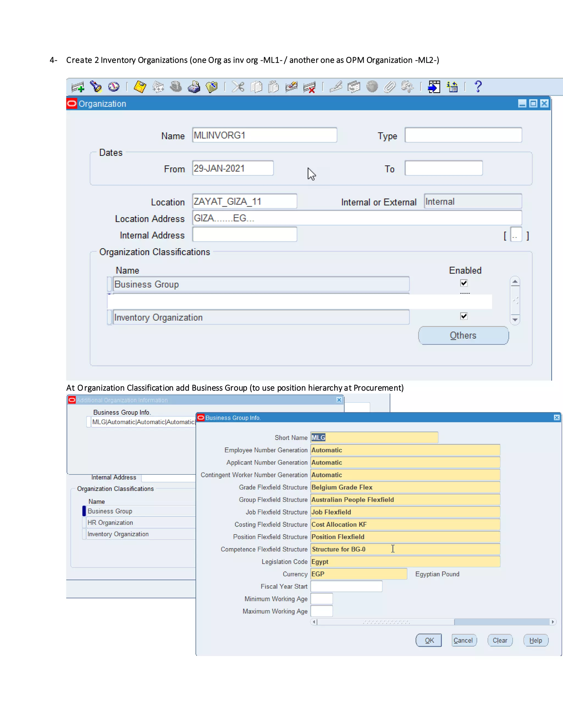Click Contingent Worker Number Generation field
Image resolution: width=563 pixels, height=728 pixels.
405,475
